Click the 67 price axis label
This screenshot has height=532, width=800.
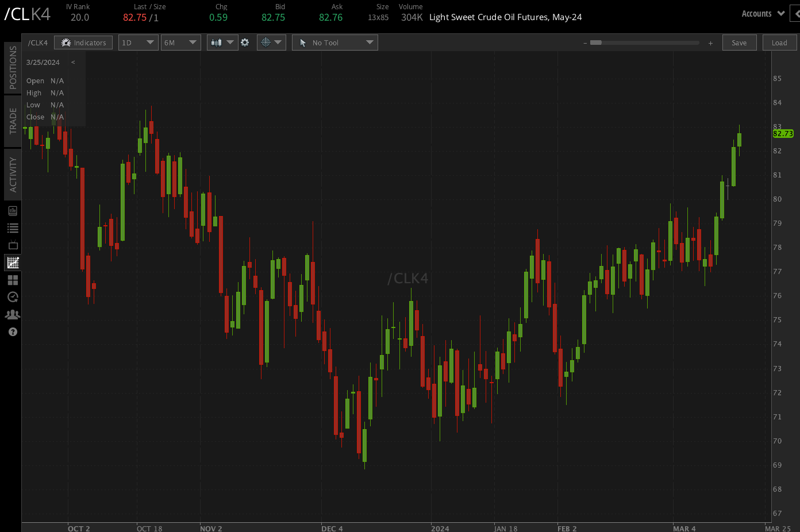(777, 513)
